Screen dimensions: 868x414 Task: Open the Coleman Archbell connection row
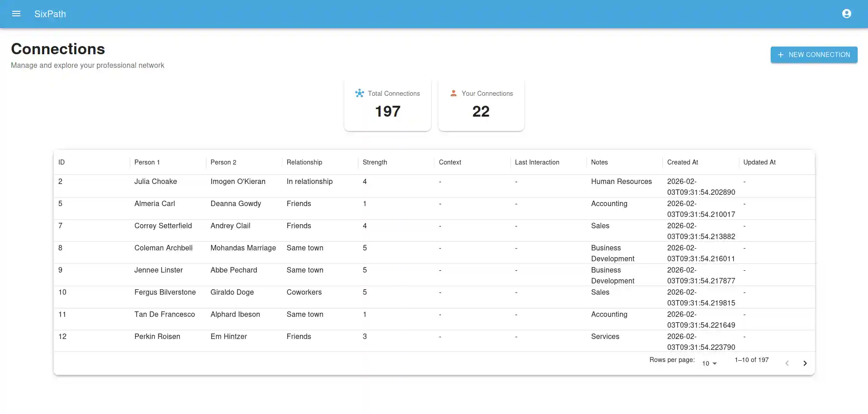pos(434,253)
